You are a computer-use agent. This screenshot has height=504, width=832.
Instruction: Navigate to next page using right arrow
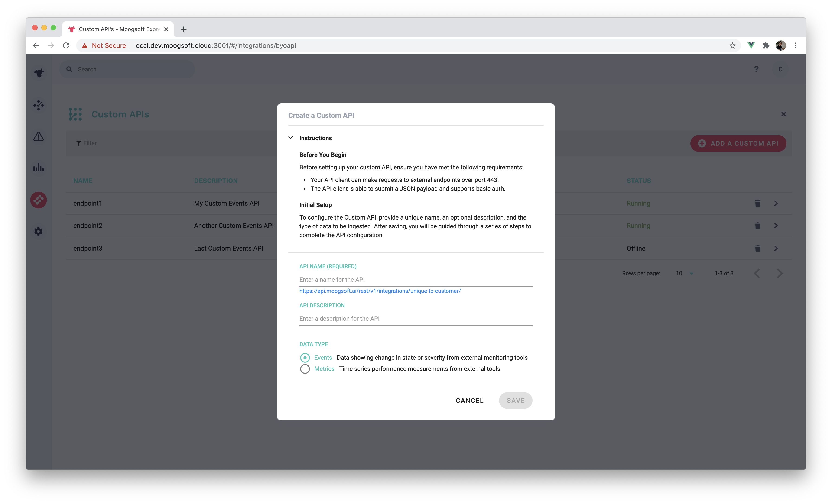779,273
